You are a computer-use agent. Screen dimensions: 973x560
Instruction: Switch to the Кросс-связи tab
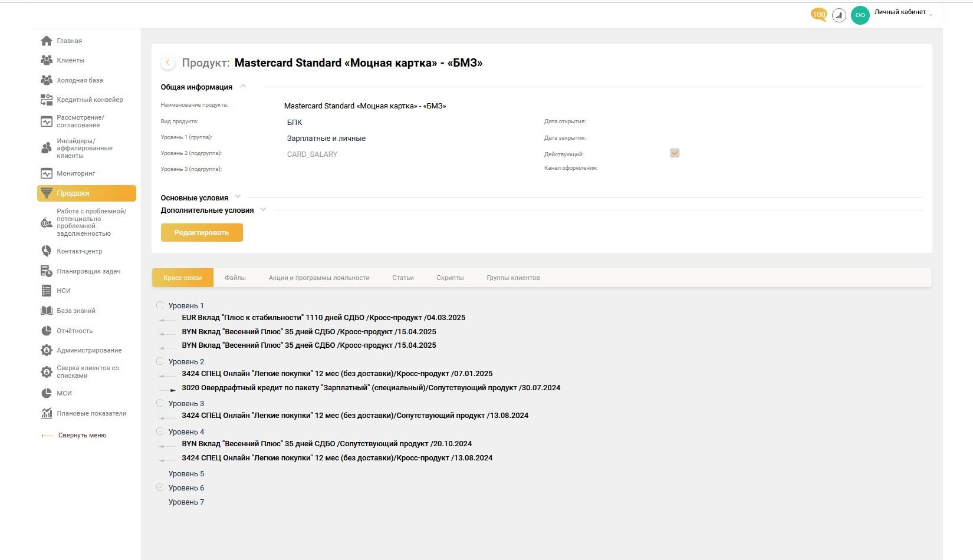(183, 278)
